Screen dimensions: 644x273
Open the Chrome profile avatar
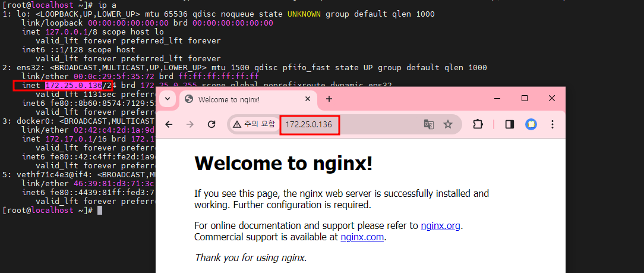[x=531, y=124]
